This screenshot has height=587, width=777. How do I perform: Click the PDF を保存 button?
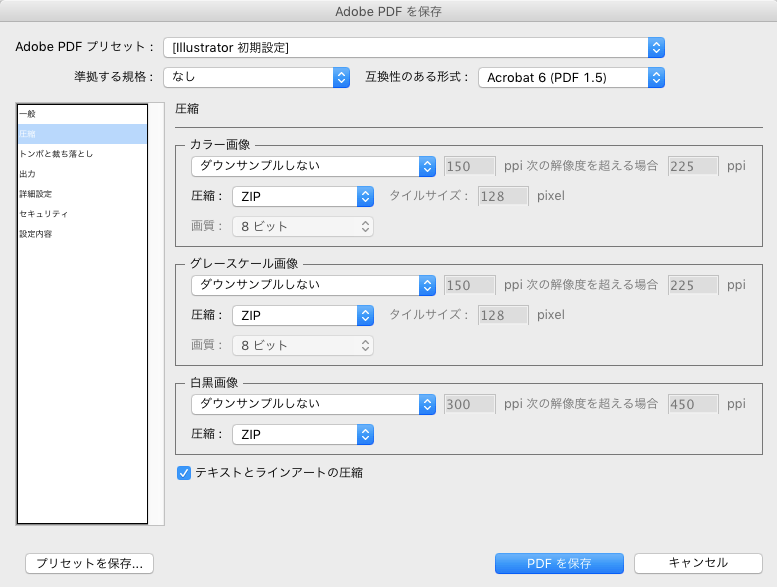pyautogui.click(x=559, y=563)
